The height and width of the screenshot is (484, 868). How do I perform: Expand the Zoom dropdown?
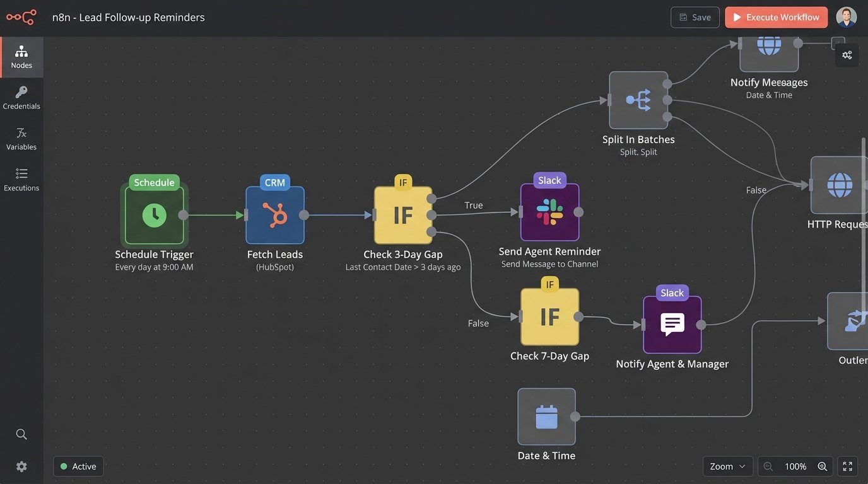[727, 466]
